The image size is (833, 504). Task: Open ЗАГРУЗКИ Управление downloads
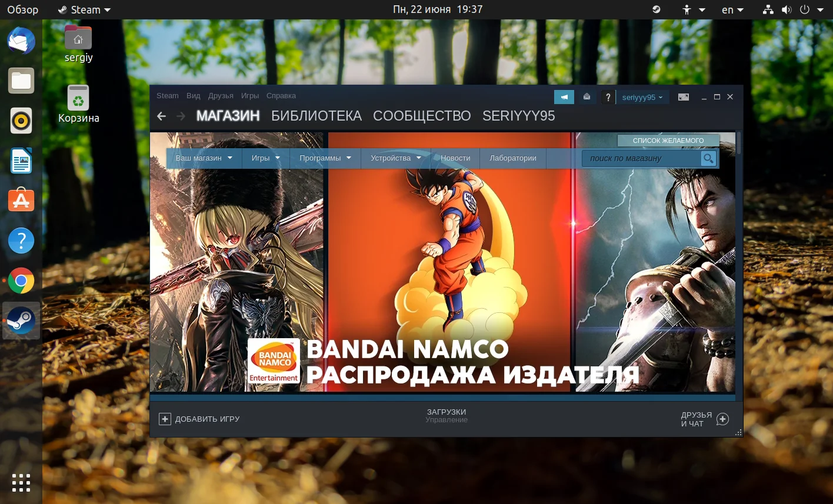coord(447,416)
